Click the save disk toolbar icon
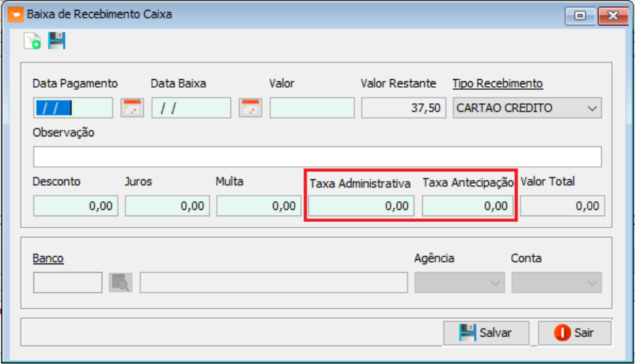The image size is (635, 364). click(57, 42)
